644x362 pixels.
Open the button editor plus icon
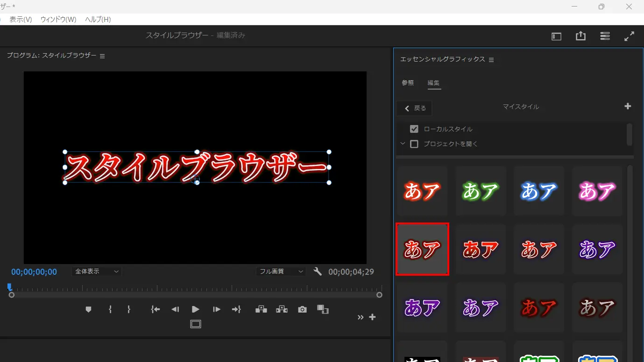click(x=372, y=317)
